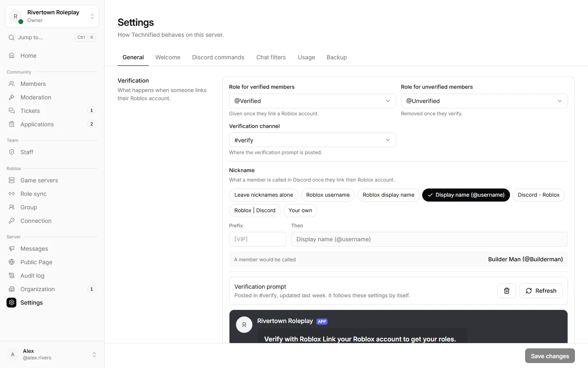Click the Game servers icon
The width and height of the screenshot is (588, 368).
click(12, 180)
